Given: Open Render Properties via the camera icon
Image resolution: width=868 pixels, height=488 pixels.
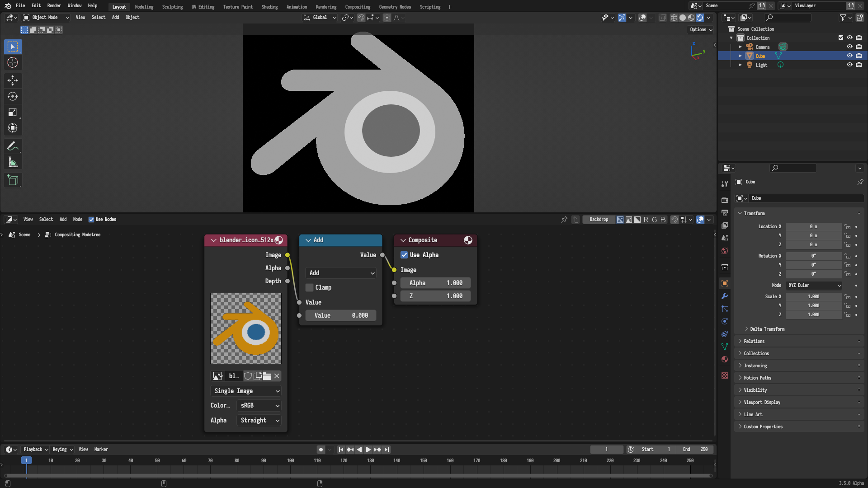Looking at the screenshot, I should click(725, 199).
